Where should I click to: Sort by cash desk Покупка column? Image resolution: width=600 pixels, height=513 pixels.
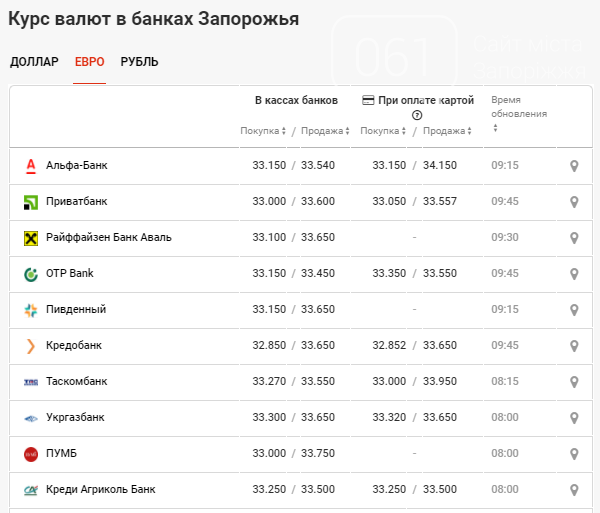pos(263,131)
